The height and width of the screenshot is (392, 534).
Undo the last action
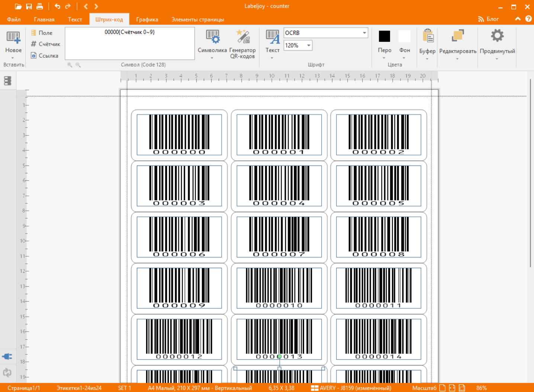[x=57, y=6]
